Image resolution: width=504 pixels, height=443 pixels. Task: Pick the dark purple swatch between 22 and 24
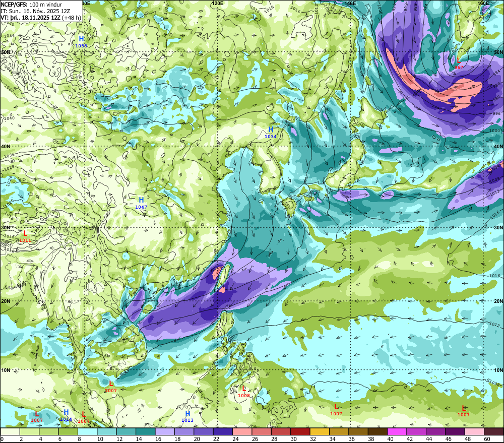[223, 431]
